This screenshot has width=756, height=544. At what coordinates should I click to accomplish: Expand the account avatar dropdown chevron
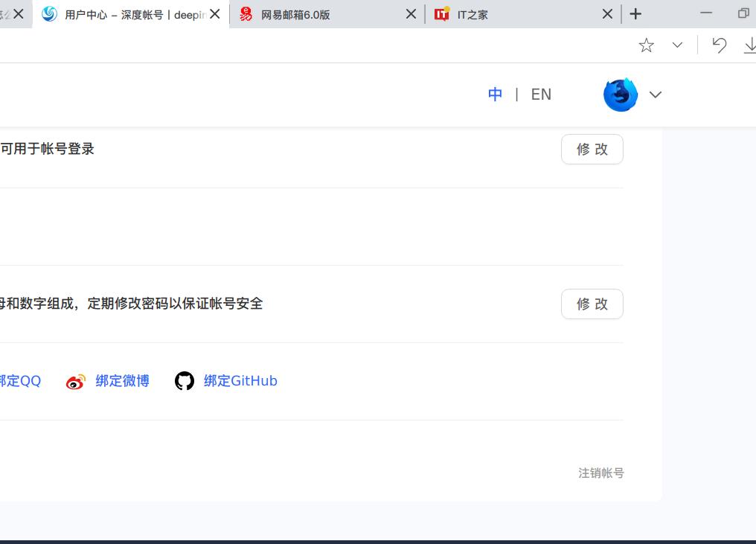[656, 95]
